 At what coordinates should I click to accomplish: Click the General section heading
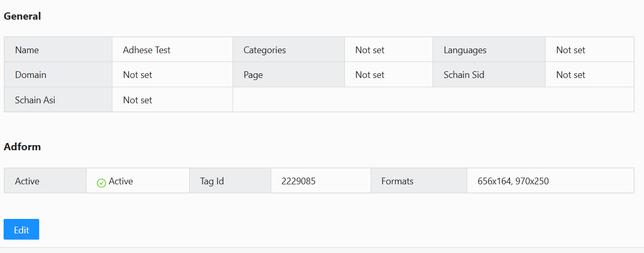[22, 16]
